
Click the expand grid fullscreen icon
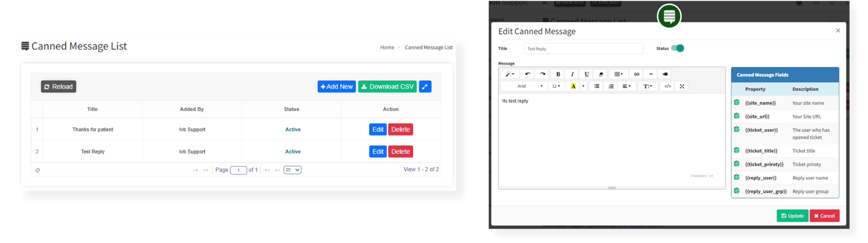pos(425,87)
